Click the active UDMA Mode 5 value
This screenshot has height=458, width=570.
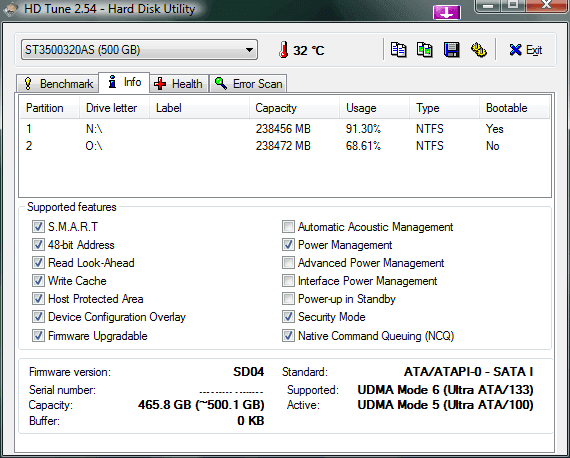445,405
